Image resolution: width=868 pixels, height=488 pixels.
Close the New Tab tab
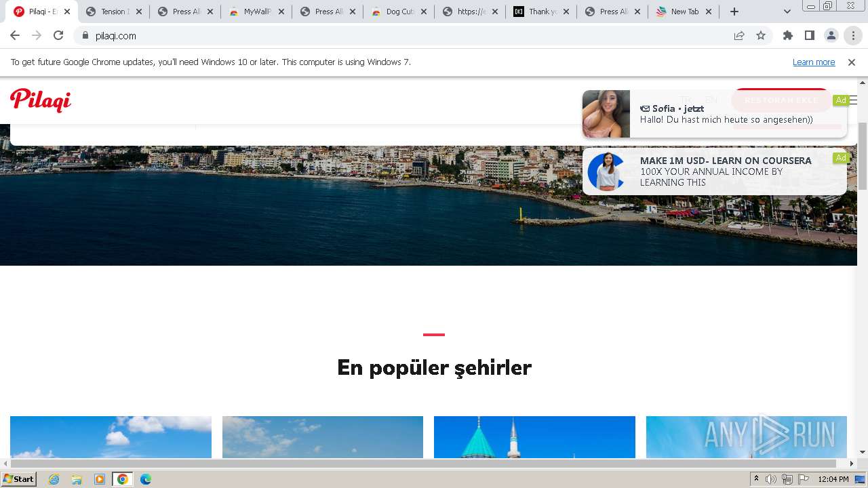click(709, 12)
